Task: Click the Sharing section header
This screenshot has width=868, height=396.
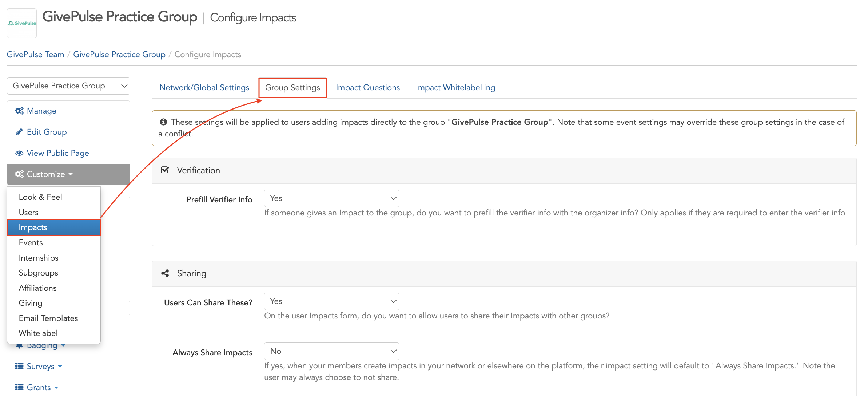Action: pyautogui.click(x=504, y=273)
